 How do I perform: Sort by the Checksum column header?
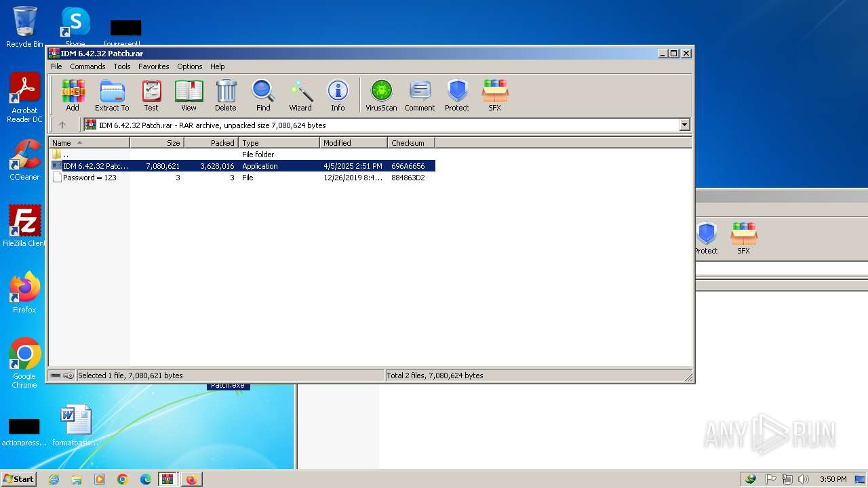pos(412,143)
